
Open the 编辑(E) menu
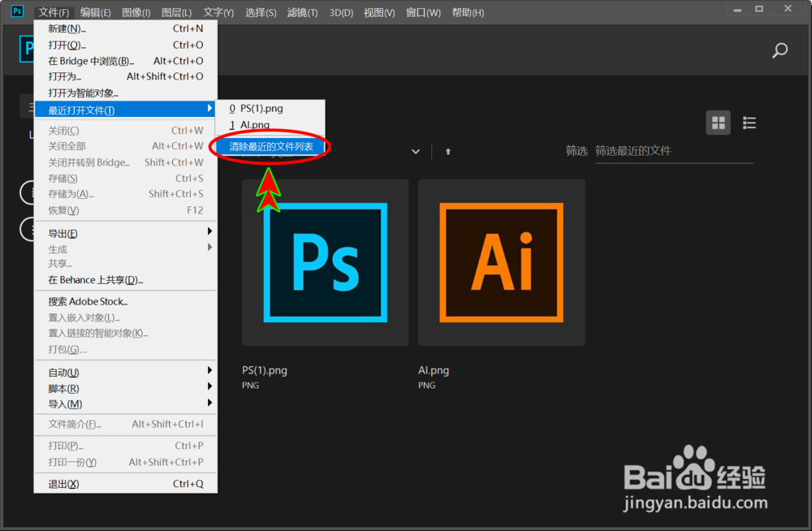(x=95, y=12)
